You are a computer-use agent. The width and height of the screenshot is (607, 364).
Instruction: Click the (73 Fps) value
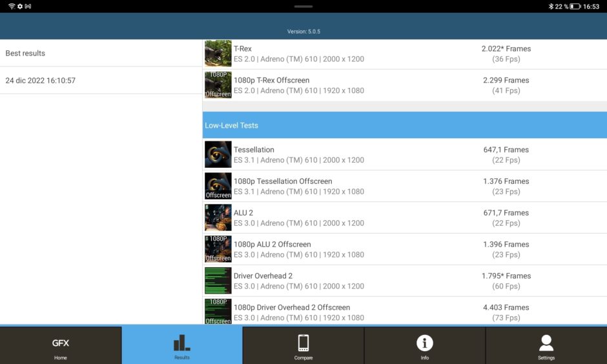pos(506,318)
